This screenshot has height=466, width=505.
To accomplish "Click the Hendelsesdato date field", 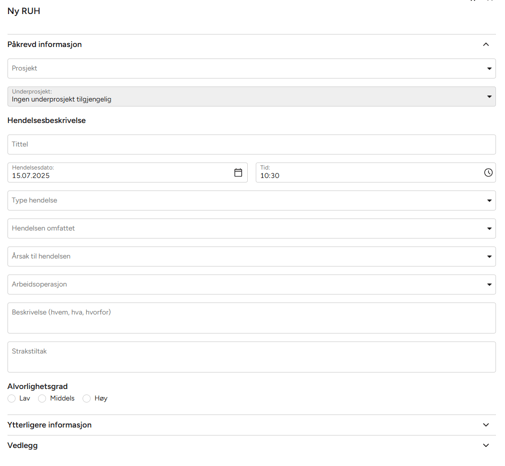I will point(127,172).
